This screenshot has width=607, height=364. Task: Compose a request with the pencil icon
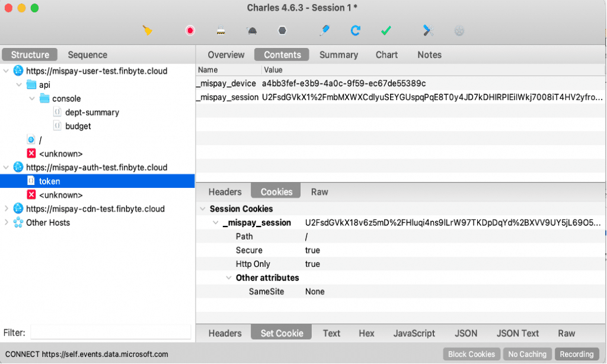point(326,30)
